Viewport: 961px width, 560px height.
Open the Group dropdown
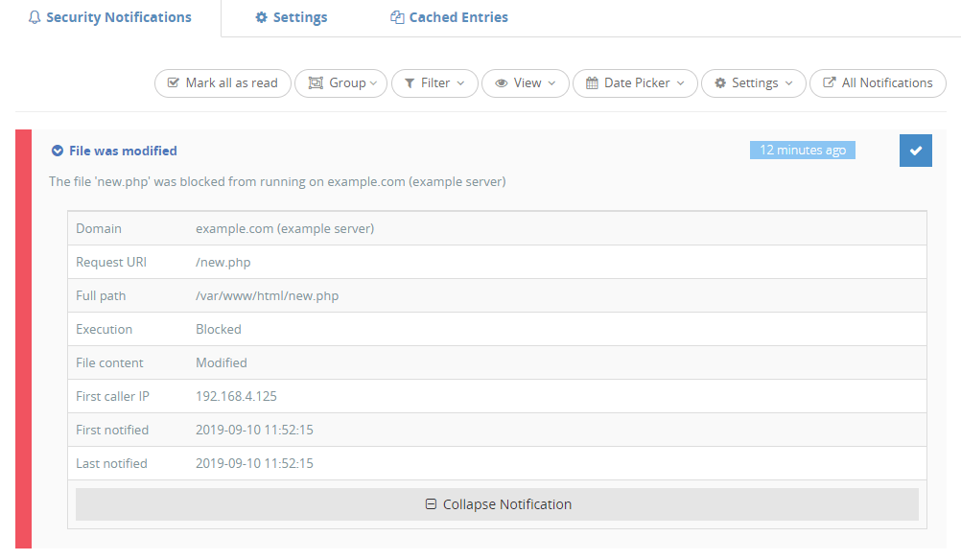341,83
